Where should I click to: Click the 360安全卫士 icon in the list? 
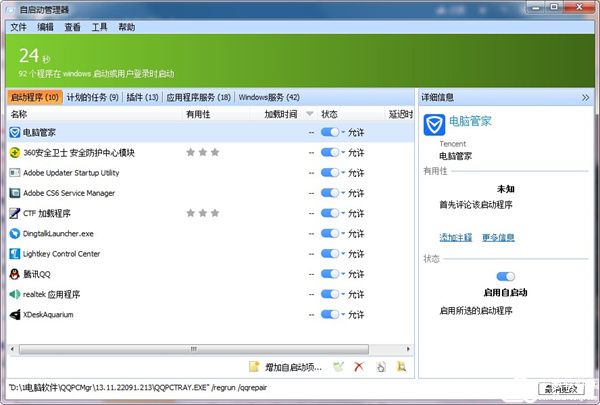click(15, 152)
